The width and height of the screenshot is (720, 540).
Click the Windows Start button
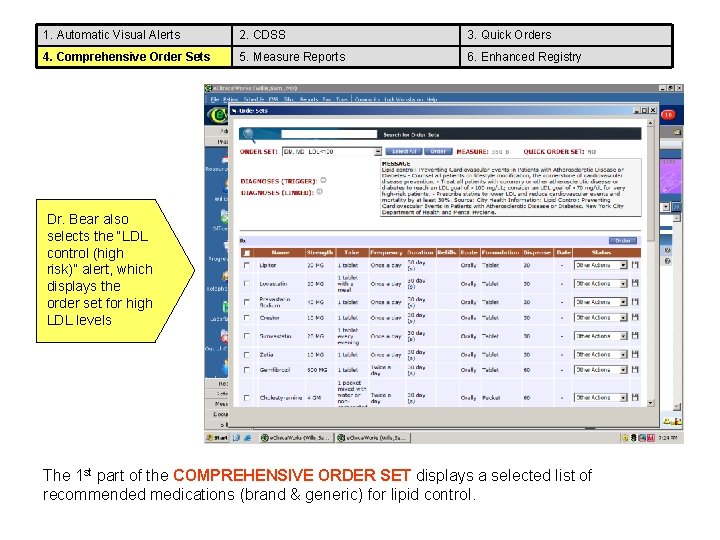[217, 438]
